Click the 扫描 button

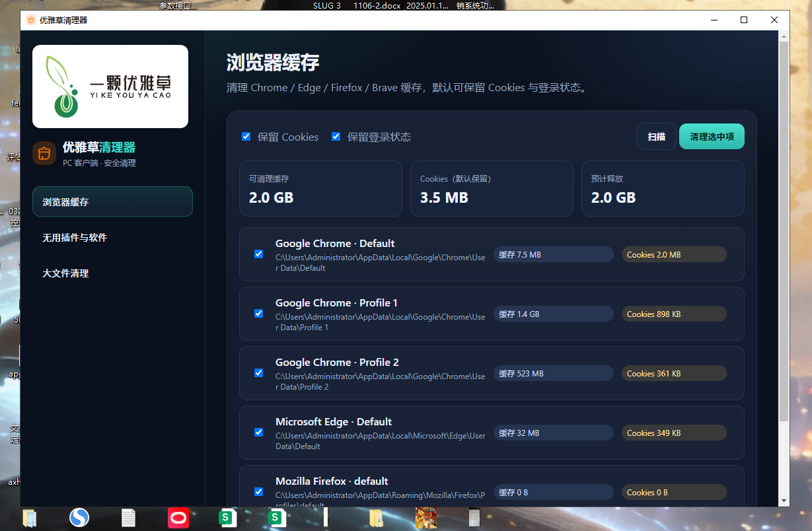point(656,137)
